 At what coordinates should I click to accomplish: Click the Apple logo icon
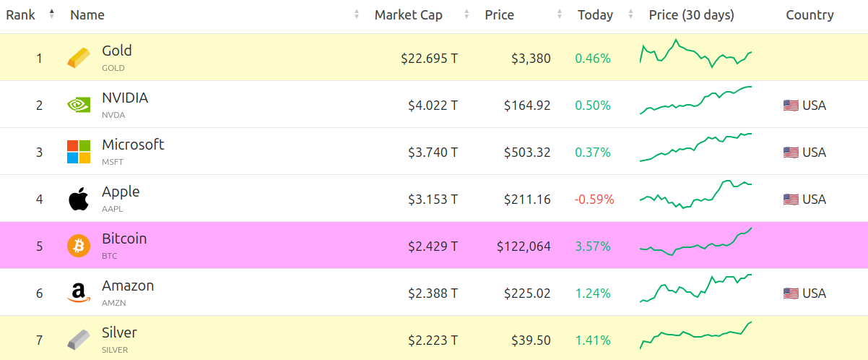point(79,199)
